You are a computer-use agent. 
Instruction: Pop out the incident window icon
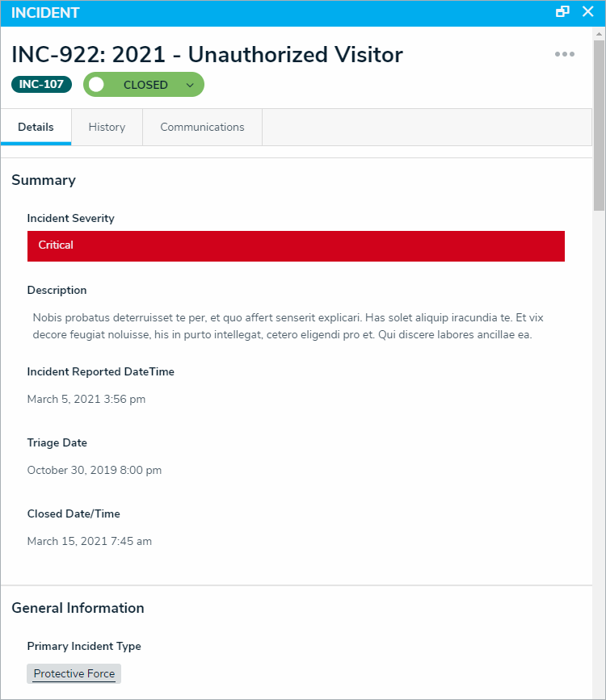[x=562, y=11]
